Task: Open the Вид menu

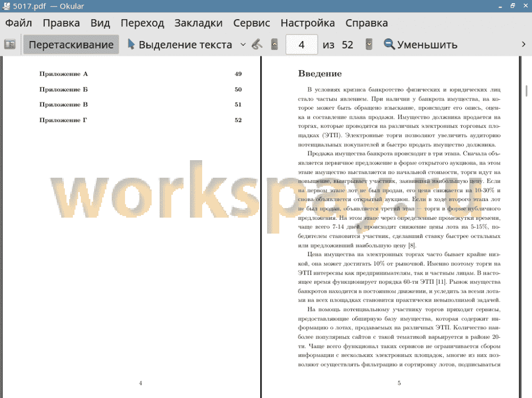Action: pyautogui.click(x=101, y=23)
